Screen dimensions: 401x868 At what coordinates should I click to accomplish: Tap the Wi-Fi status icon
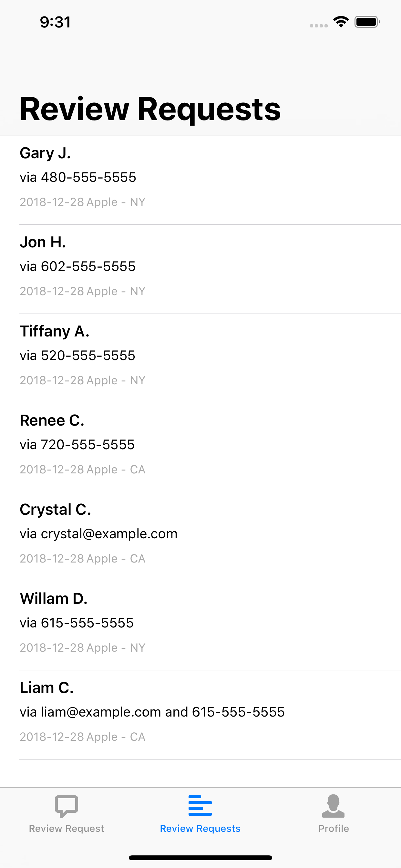pyautogui.click(x=341, y=22)
